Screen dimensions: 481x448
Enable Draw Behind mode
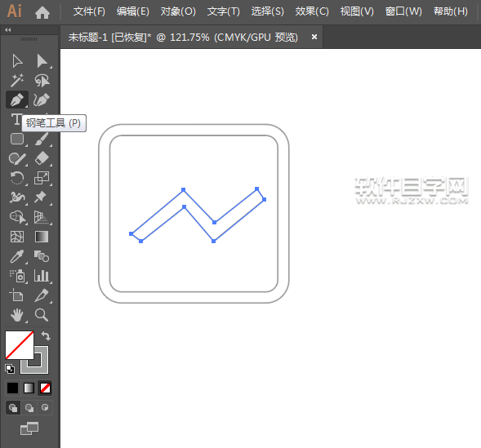(29, 408)
